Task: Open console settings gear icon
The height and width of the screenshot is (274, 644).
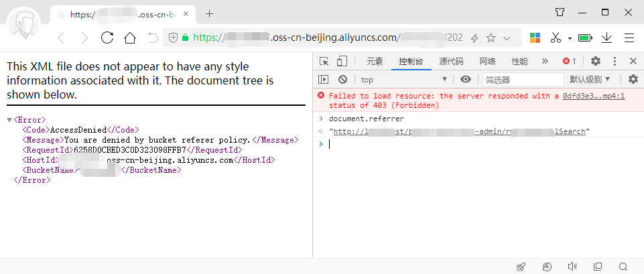Action: click(633, 79)
